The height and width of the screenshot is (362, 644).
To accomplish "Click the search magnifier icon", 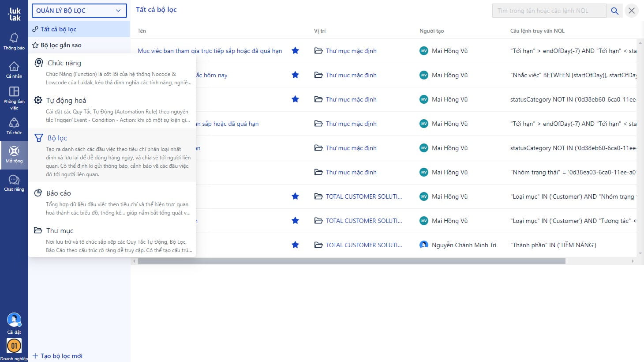I will click(614, 11).
